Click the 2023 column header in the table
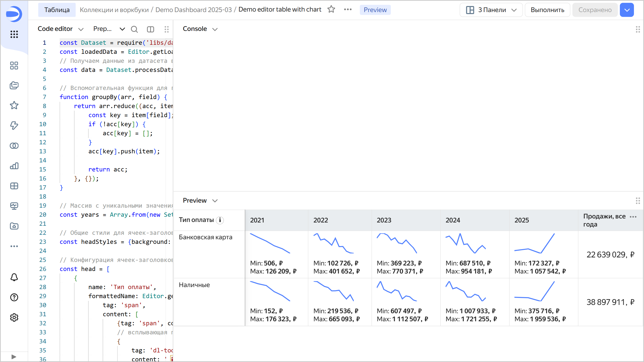The height and width of the screenshot is (362, 644). pos(384,220)
